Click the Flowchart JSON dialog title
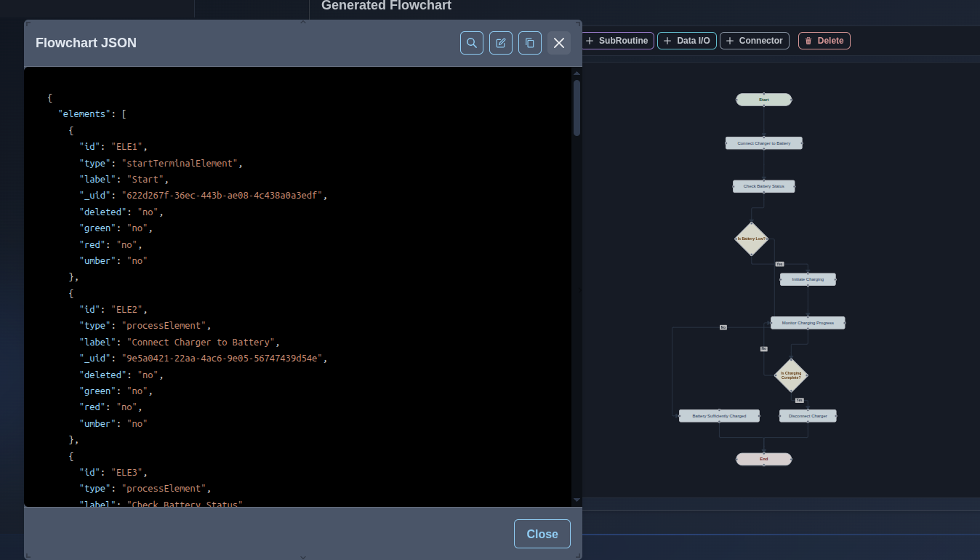 86,43
